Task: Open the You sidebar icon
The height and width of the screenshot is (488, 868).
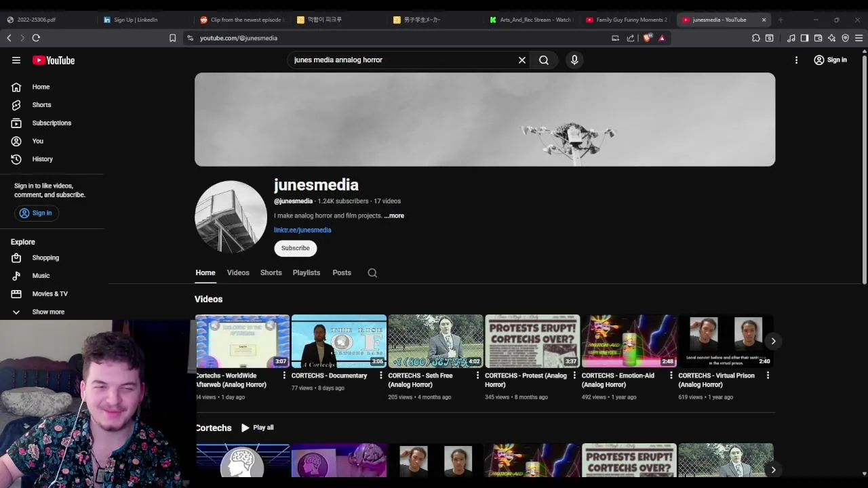Action: coord(16,141)
